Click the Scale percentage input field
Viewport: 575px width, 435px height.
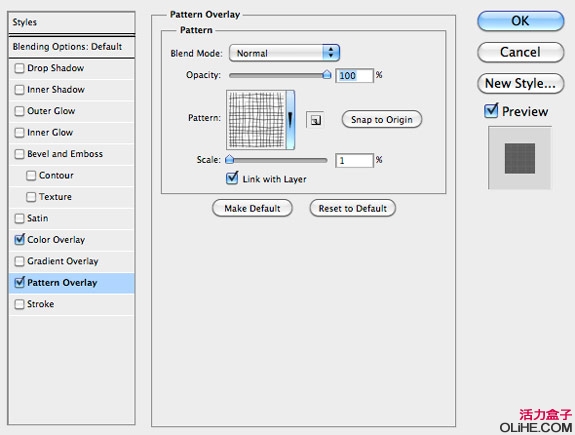(x=354, y=161)
